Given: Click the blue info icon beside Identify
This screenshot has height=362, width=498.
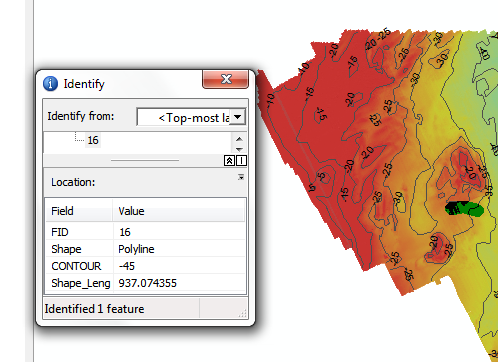Looking at the screenshot, I should point(50,84).
